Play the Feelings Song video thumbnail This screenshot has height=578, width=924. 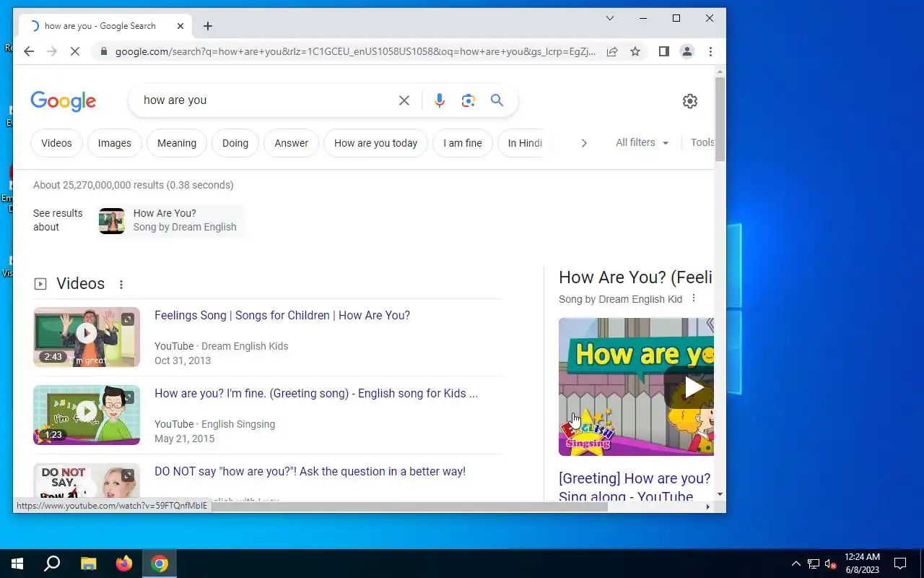point(87,337)
